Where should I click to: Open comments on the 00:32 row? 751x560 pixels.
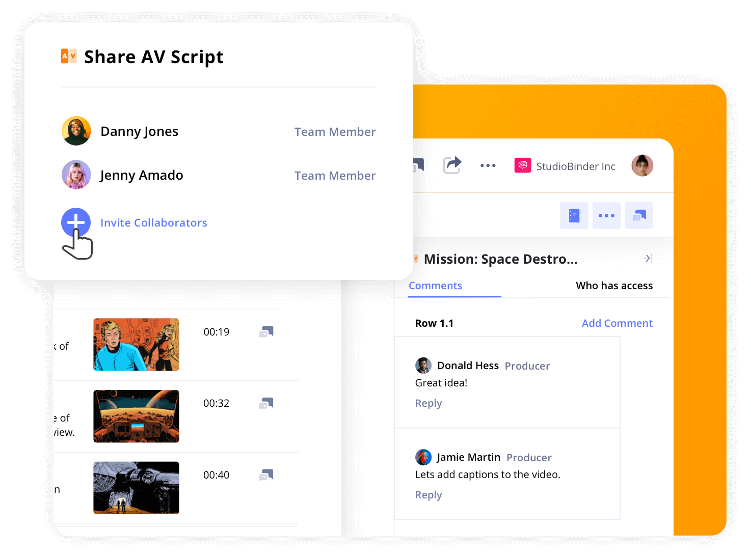pyautogui.click(x=266, y=403)
